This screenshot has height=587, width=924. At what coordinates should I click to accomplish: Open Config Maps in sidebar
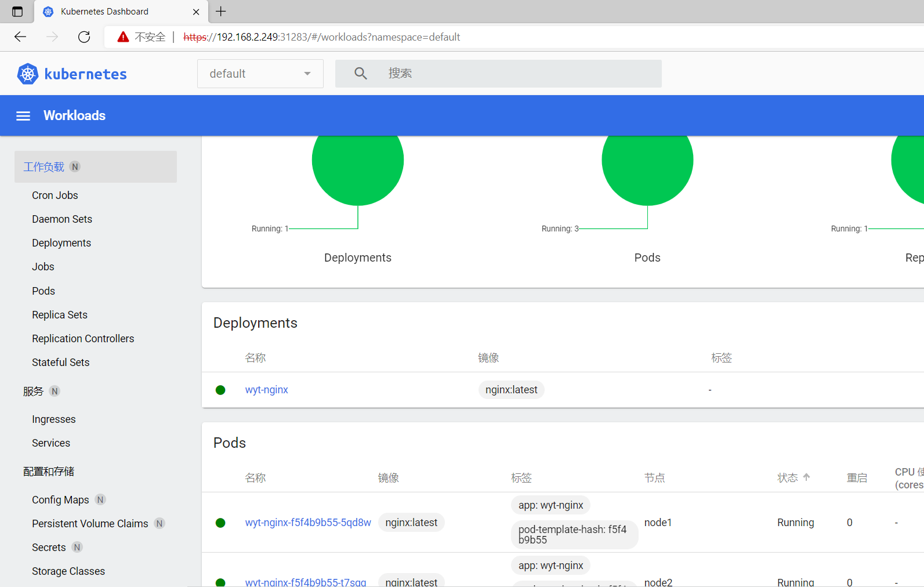[60, 500]
